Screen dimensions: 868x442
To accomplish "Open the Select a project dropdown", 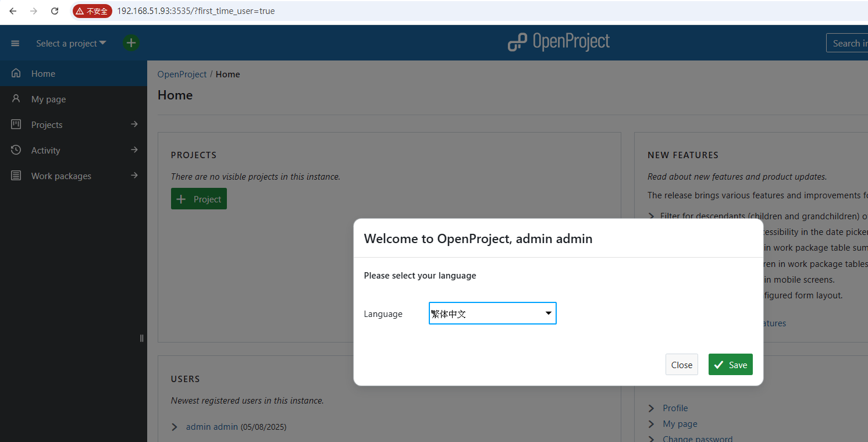I will tap(71, 43).
